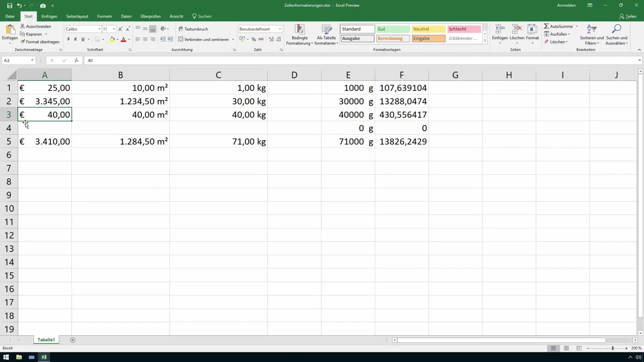Image resolution: width=644 pixels, height=362 pixels.
Task: Open Benutzerdefiniert number format dropdown
Action: click(280, 29)
